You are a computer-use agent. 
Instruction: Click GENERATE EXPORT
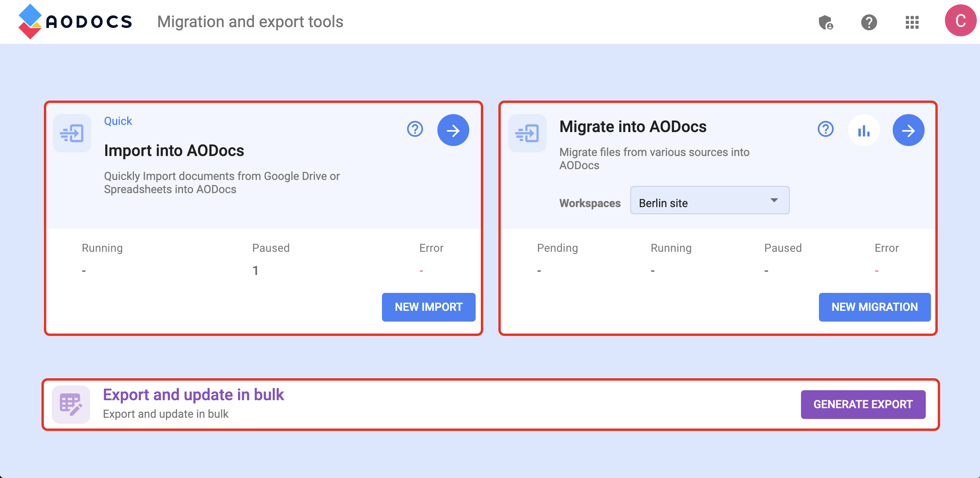[x=863, y=404]
